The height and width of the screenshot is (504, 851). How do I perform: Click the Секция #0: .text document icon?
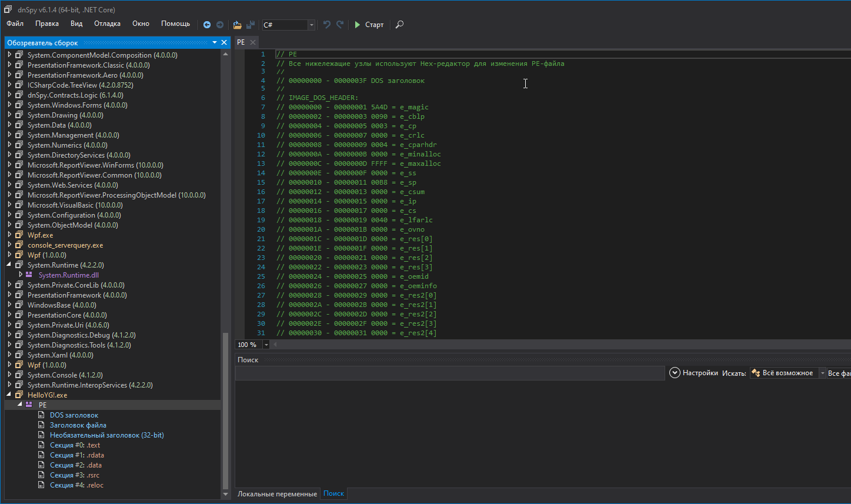(x=41, y=445)
